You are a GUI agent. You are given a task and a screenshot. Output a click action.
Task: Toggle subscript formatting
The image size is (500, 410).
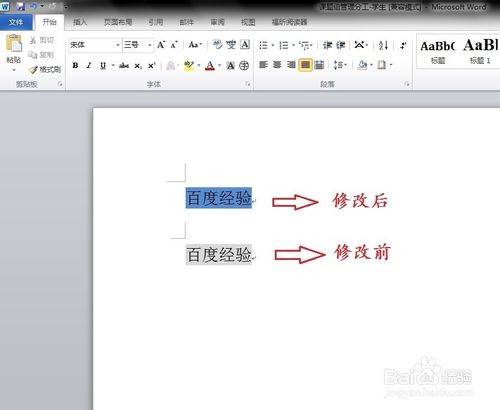[x=138, y=66]
